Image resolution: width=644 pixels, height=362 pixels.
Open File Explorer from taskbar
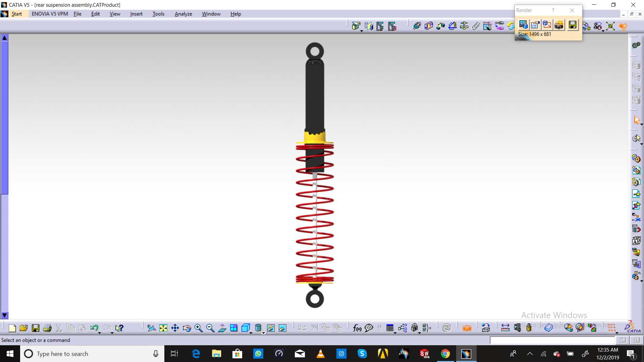tap(217, 354)
